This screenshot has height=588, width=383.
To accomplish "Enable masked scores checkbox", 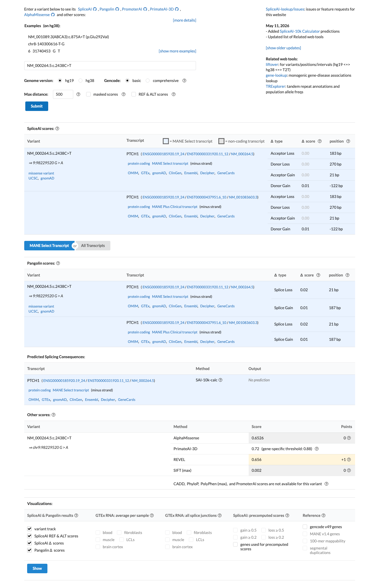I will coord(89,94).
